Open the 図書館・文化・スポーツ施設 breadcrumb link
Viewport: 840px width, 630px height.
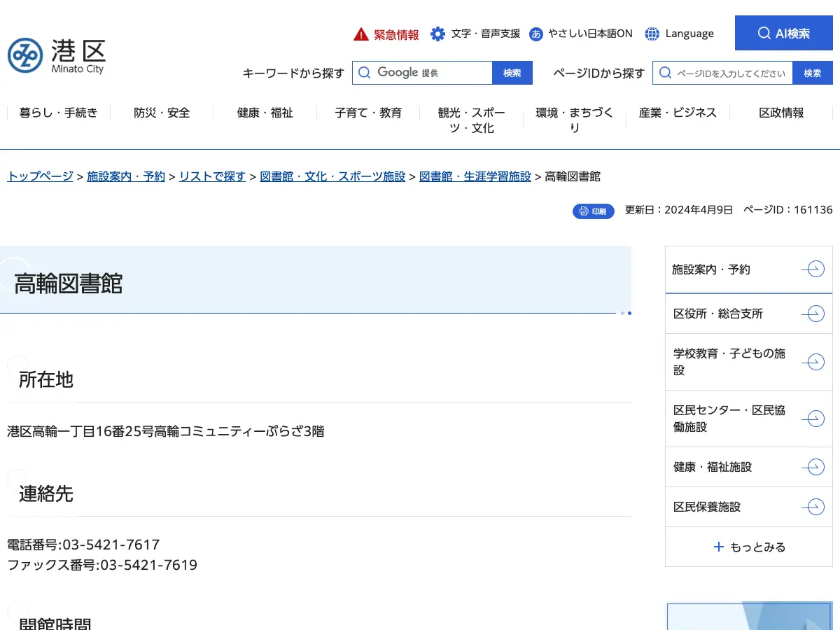tap(332, 176)
